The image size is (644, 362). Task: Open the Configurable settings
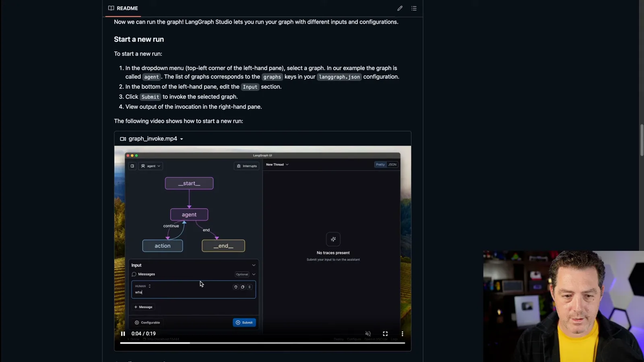147,323
